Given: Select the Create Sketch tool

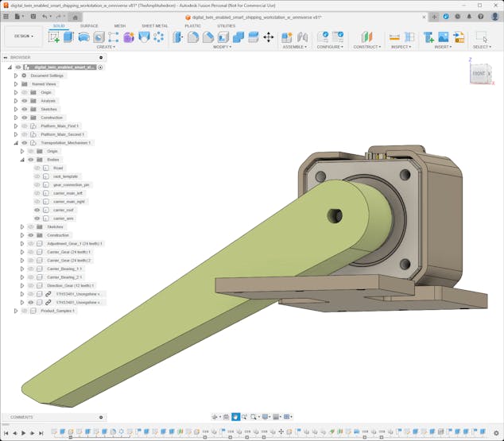Looking at the screenshot, I should point(54,37).
